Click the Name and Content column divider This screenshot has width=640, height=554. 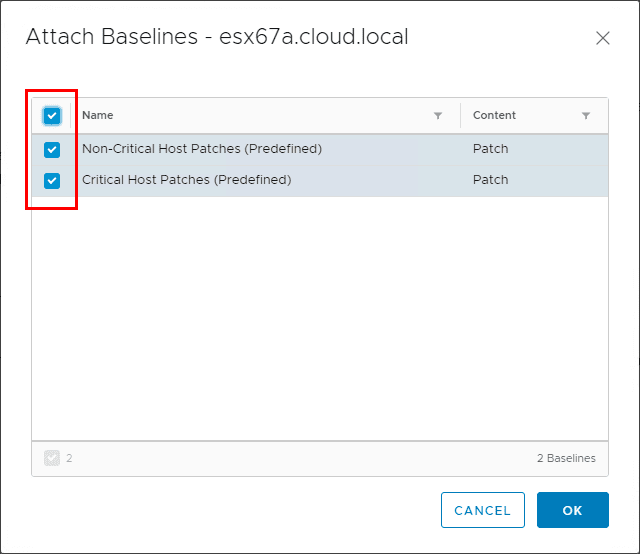(460, 116)
